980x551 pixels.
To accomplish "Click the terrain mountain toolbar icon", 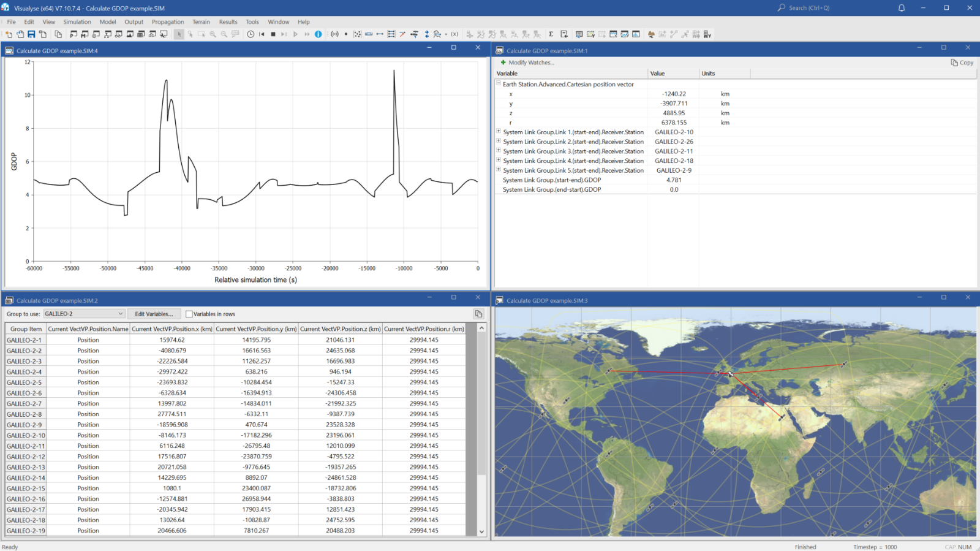I will tap(650, 34).
